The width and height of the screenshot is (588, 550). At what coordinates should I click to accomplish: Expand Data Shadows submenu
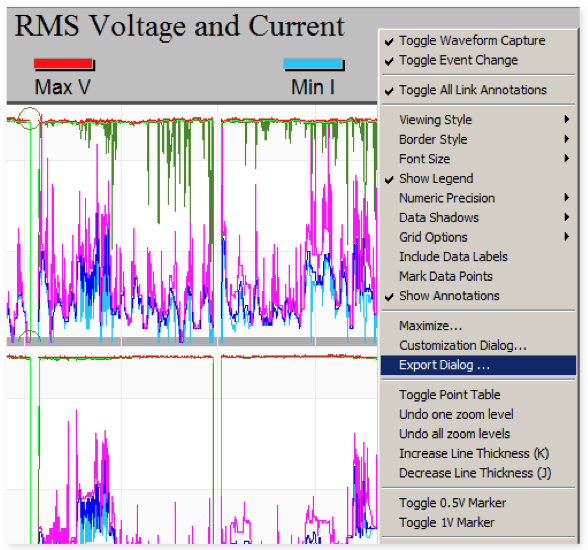pyautogui.click(x=478, y=217)
